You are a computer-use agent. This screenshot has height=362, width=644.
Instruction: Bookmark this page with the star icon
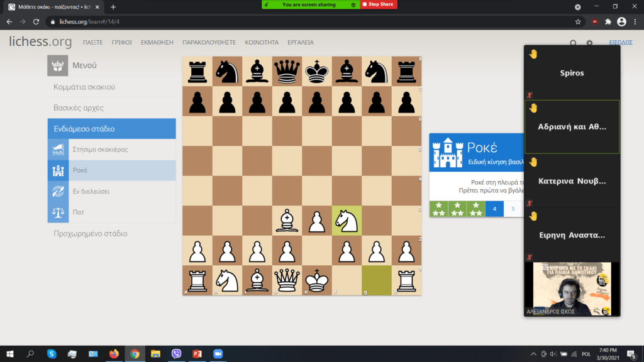(578, 21)
